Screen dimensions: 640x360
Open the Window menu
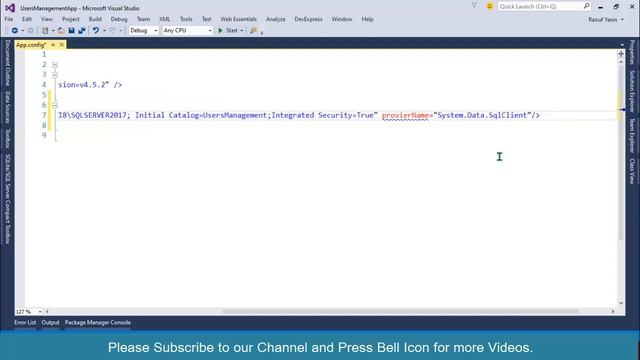(x=342, y=19)
